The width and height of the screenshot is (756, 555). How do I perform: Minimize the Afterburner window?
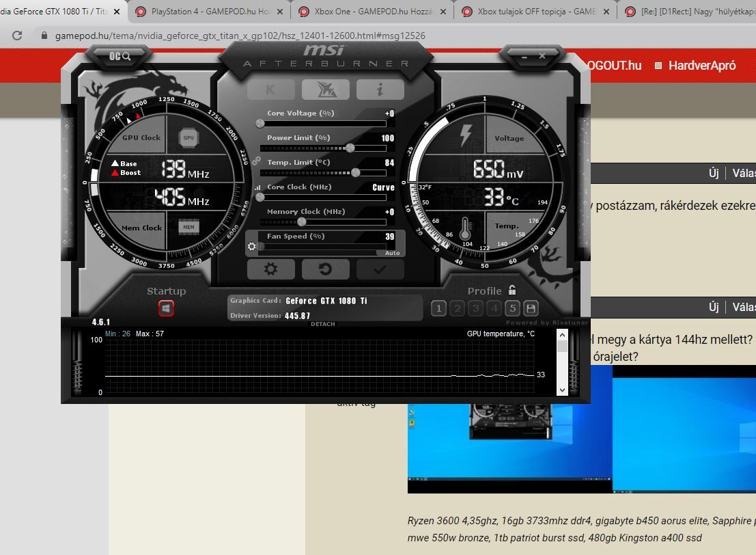click(x=524, y=57)
